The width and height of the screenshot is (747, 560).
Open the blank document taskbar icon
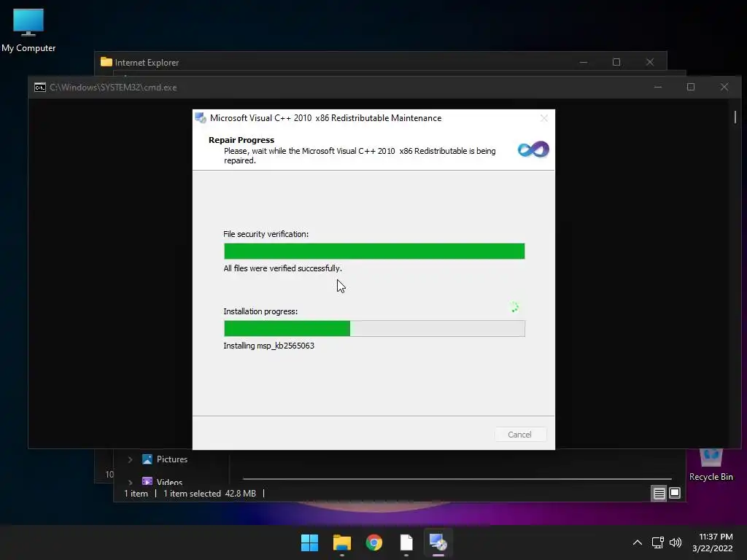pyautogui.click(x=406, y=542)
